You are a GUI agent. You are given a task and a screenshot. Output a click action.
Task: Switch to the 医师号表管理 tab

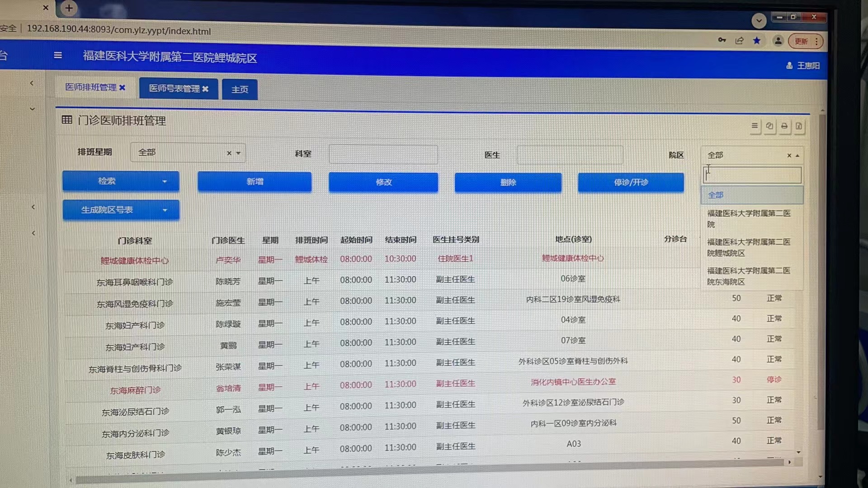pyautogui.click(x=174, y=89)
